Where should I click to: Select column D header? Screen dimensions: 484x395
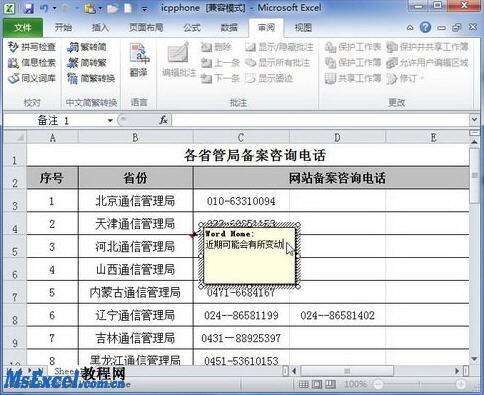click(337, 137)
